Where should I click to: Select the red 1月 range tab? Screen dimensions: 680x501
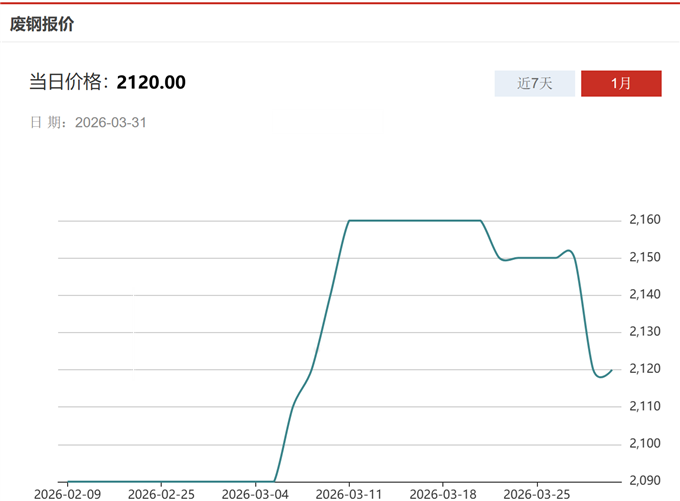click(621, 83)
